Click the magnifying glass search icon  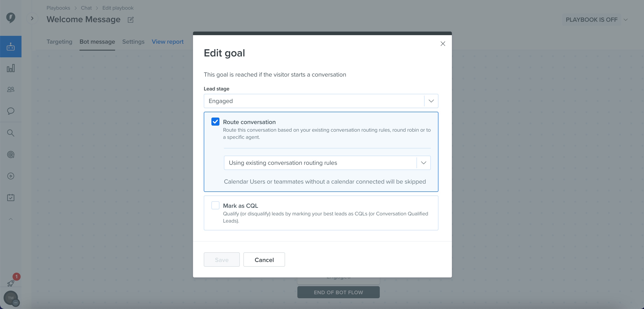[x=11, y=133]
